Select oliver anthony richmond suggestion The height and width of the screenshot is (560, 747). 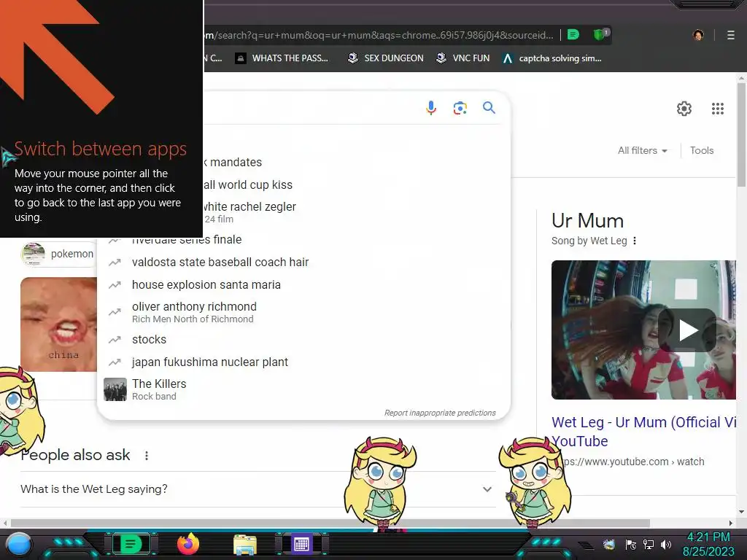(303, 312)
